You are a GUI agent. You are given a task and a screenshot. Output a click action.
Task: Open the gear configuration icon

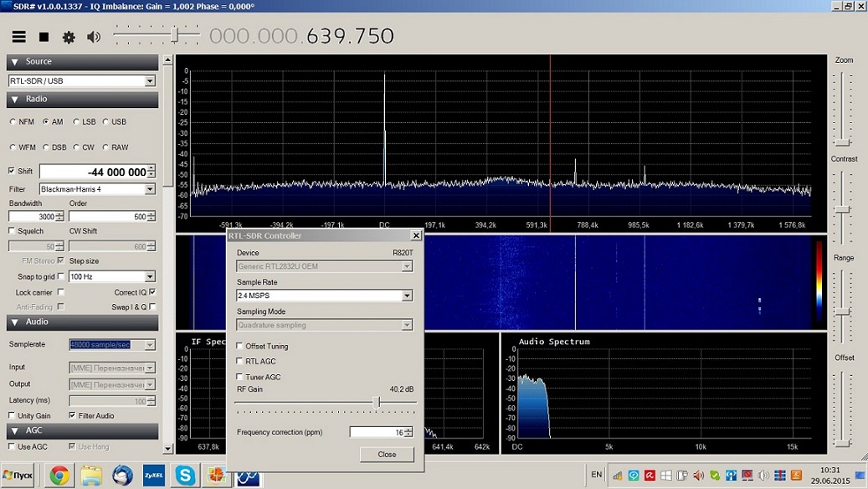coord(69,37)
